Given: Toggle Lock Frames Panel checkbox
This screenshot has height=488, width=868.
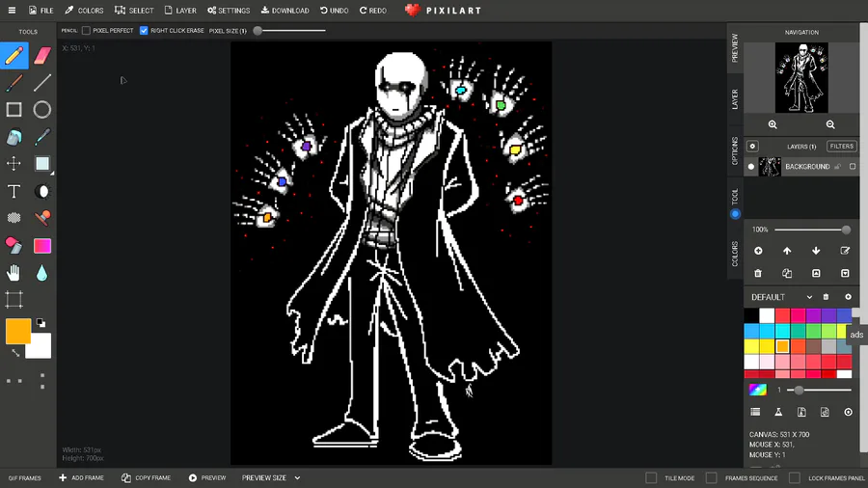Looking at the screenshot, I should pyautogui.click(x=795, y=477).
